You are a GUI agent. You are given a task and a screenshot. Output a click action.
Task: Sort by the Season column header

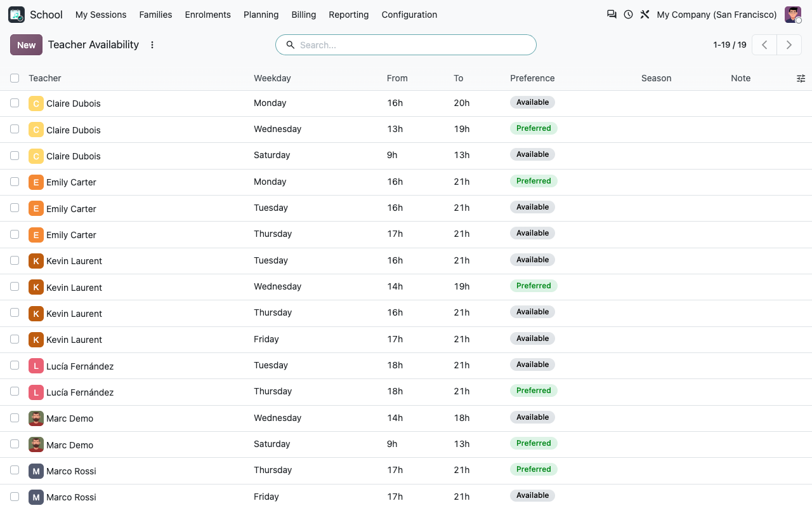656,78
